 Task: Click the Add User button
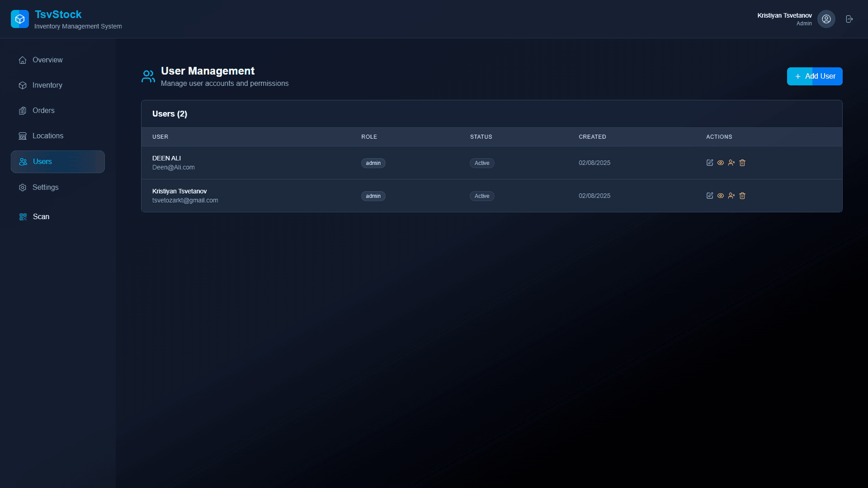point(814,76)
